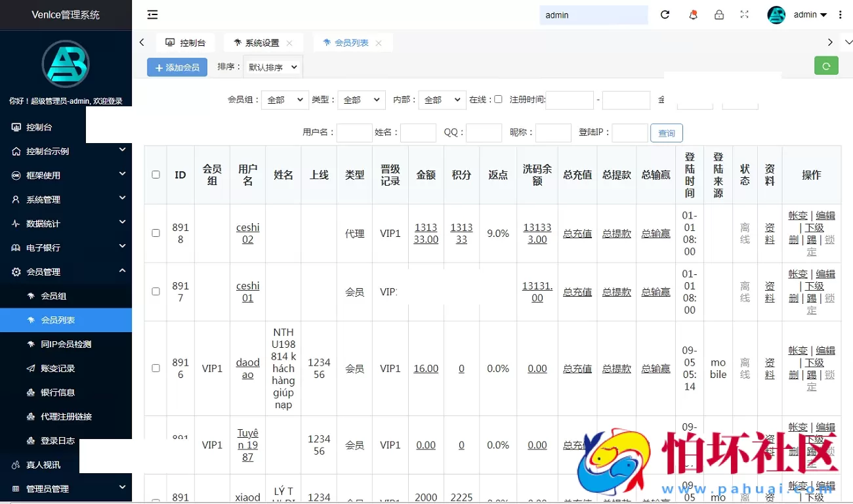This screenshot has height=504, width=853.
Task: Click the refresh icon in the top toolbar
Action: click(x=665, y=14)
